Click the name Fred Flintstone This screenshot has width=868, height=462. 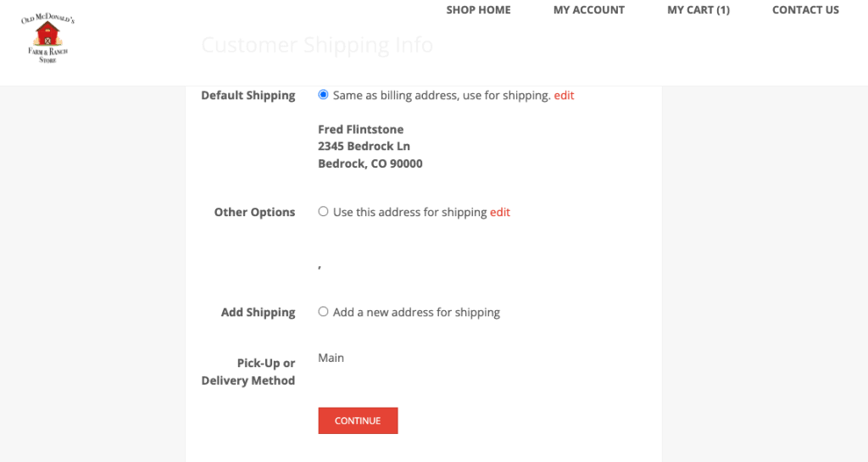361,130
